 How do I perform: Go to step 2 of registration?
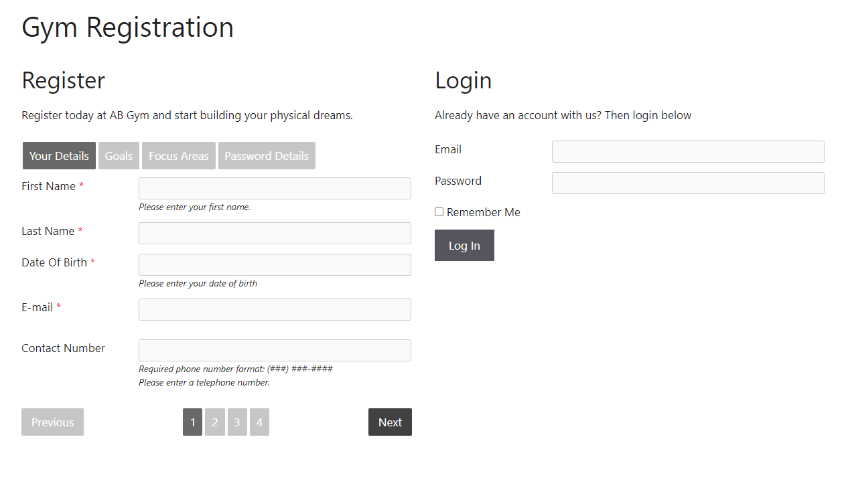[215, 422]
